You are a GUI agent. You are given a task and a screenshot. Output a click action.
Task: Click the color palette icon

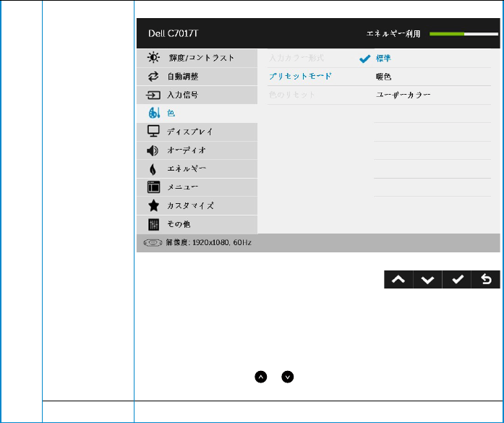tap(154, 113)
